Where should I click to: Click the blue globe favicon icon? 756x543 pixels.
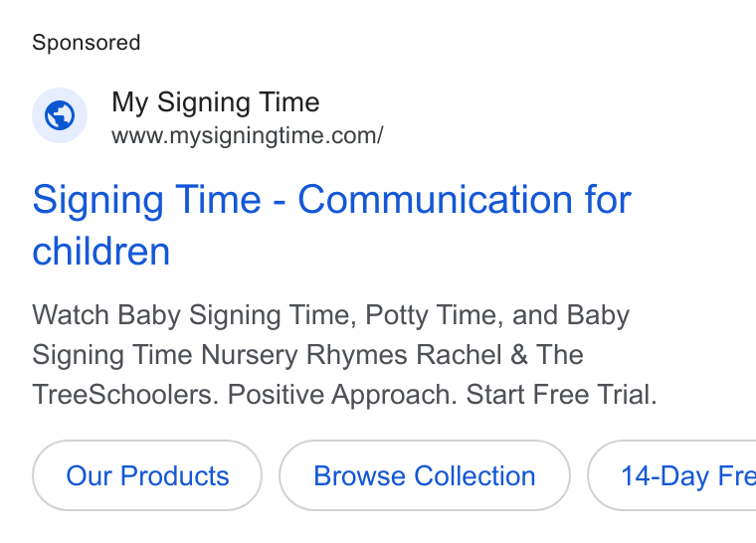[60, 115]
